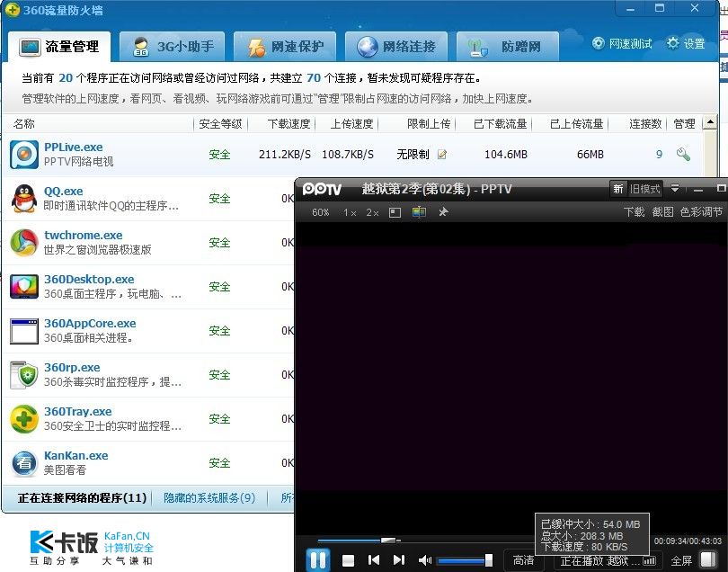Select the PPLive.exe name link
This screenshot has height=572, width=728.
74,147
